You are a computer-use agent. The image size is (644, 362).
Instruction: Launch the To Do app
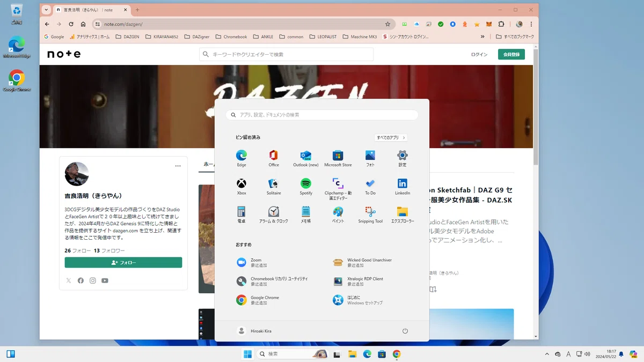pyautogui.click(x=370, y=186)
